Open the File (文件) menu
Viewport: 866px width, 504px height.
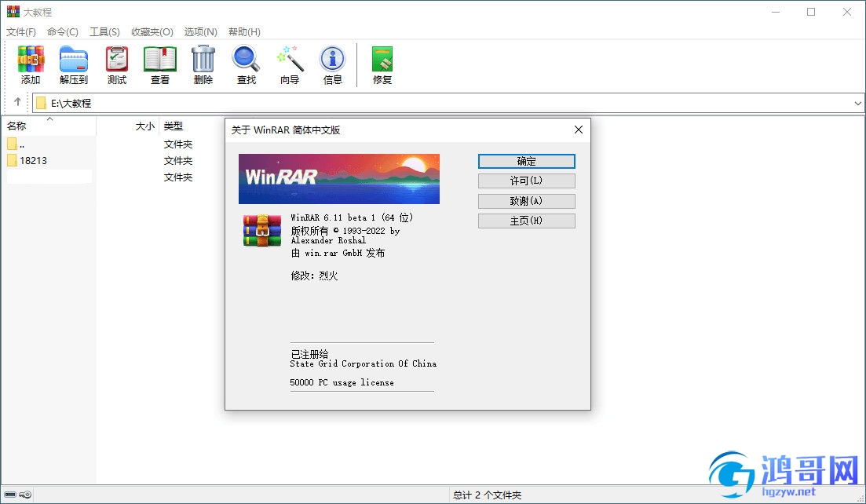(21, 32)
